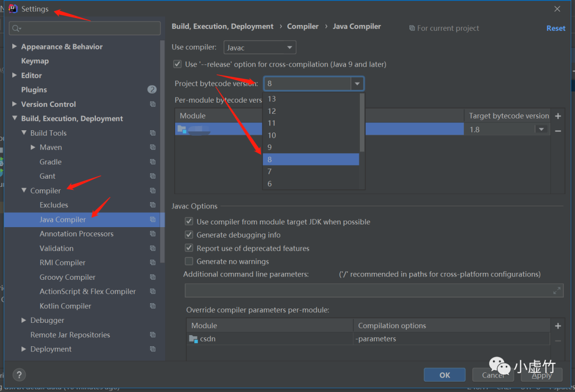Click the add module plus icon
575x392 pixels.
click(558, 116)
